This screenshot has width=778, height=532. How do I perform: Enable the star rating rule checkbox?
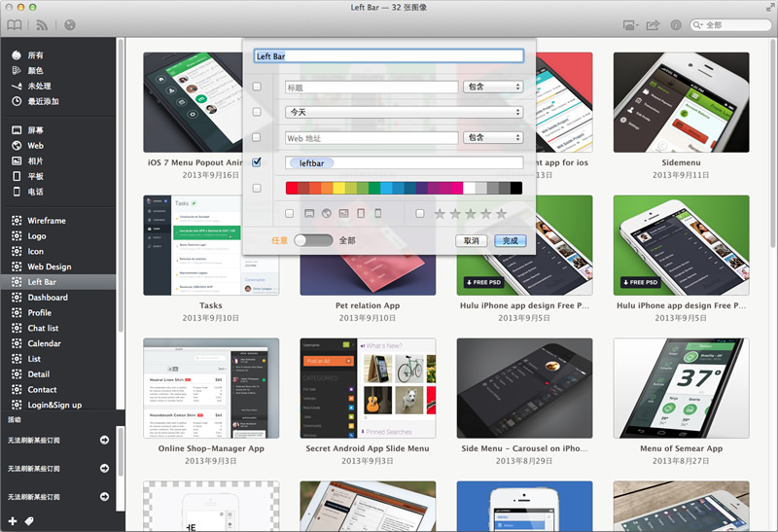[x=420, y=213]
